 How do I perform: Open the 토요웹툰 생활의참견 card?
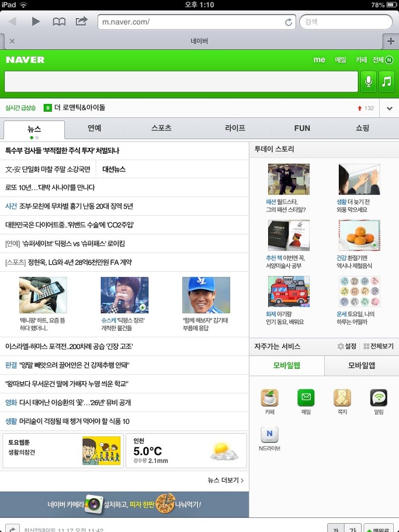63,451
